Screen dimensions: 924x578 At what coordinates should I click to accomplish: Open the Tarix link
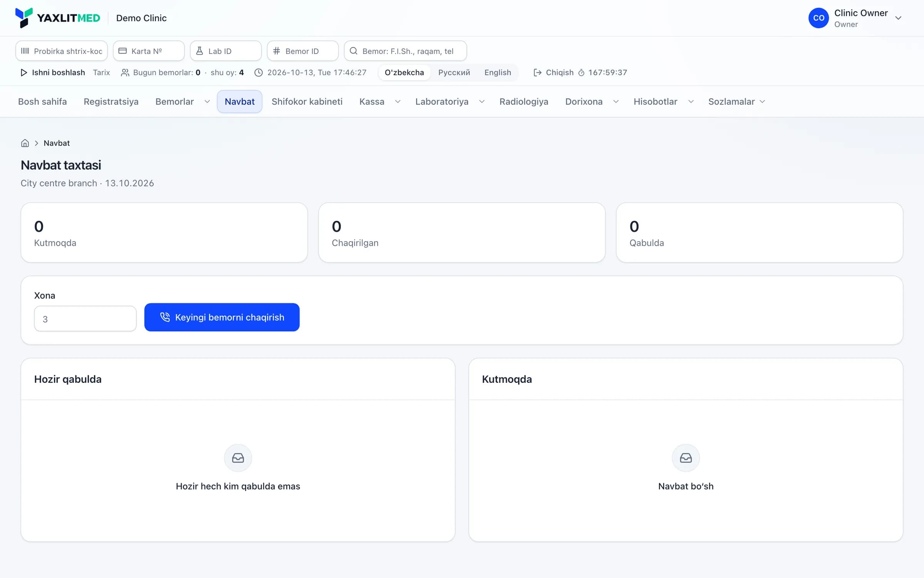101,72
